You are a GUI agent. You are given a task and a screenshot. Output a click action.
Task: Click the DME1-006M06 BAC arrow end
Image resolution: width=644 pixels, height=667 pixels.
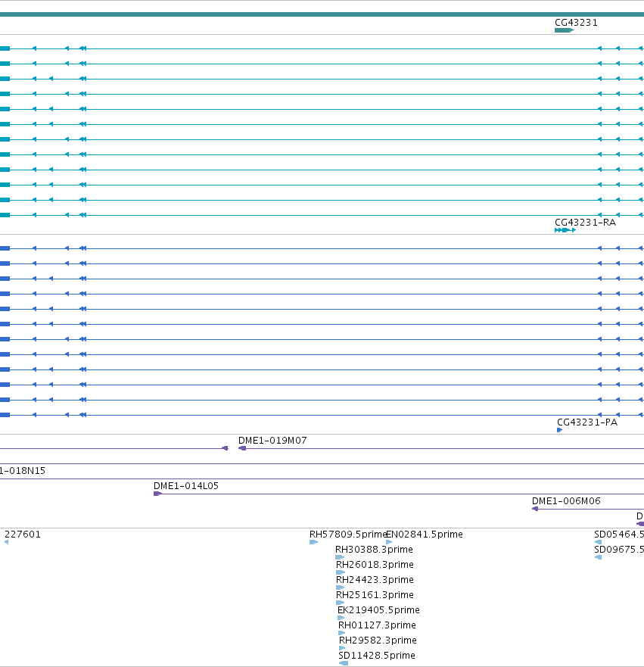click(535, 509)
